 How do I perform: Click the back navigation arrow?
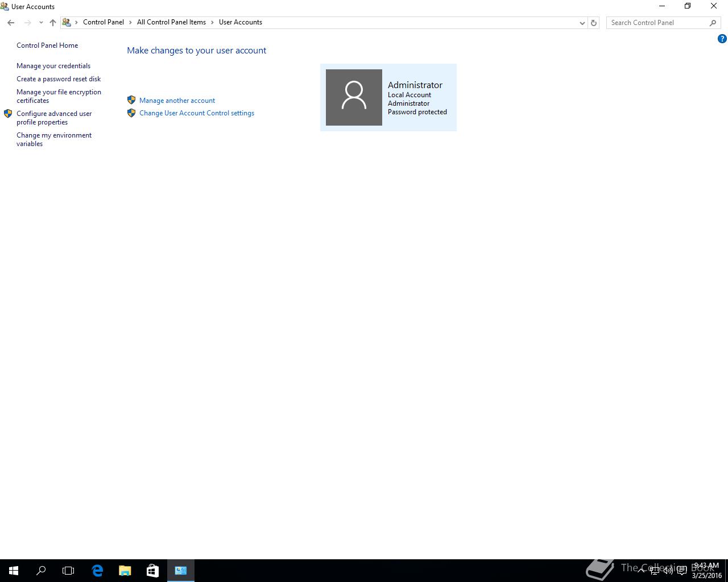11,23
